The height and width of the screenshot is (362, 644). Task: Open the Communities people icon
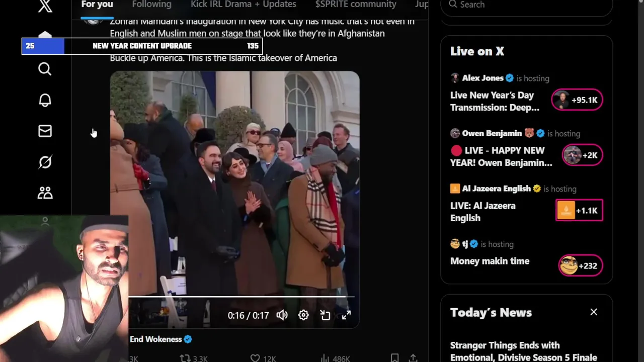(45, 193)
